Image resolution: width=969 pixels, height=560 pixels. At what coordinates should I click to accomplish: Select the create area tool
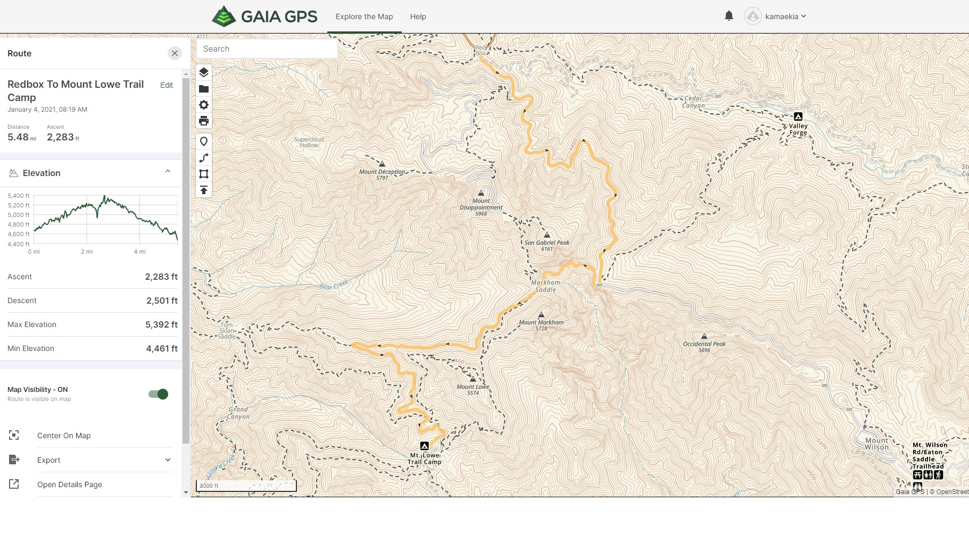(x=204, y=174)
